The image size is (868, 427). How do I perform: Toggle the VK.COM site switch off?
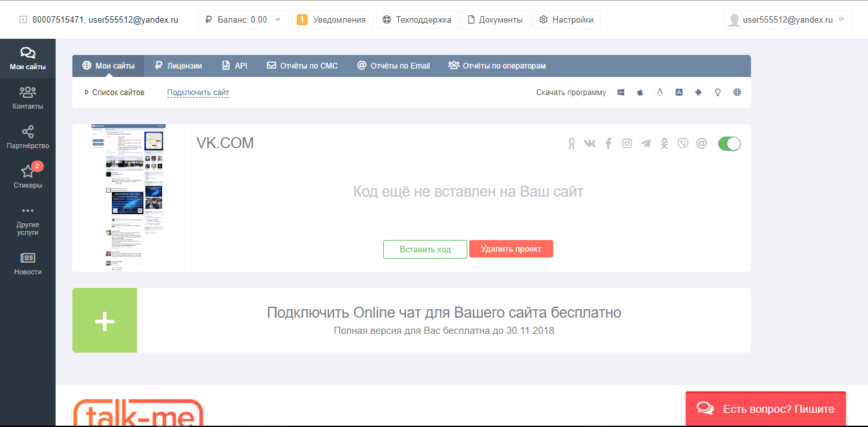pyautogui.click(x=729, y=144)
